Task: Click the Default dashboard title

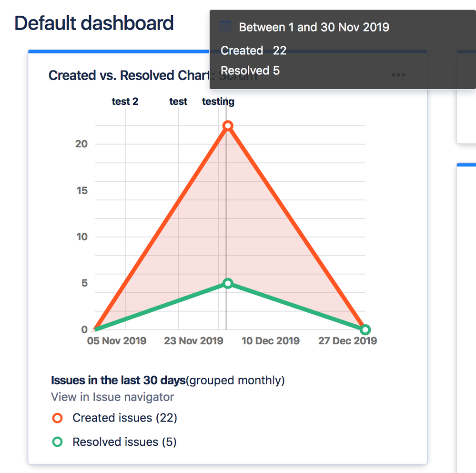Action: tap(94, 22)
